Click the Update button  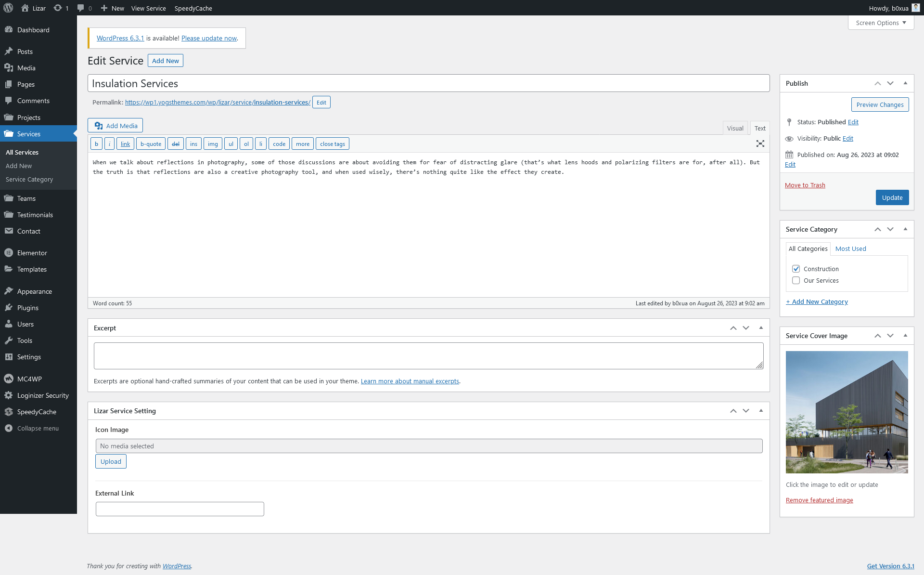point(892,197)
